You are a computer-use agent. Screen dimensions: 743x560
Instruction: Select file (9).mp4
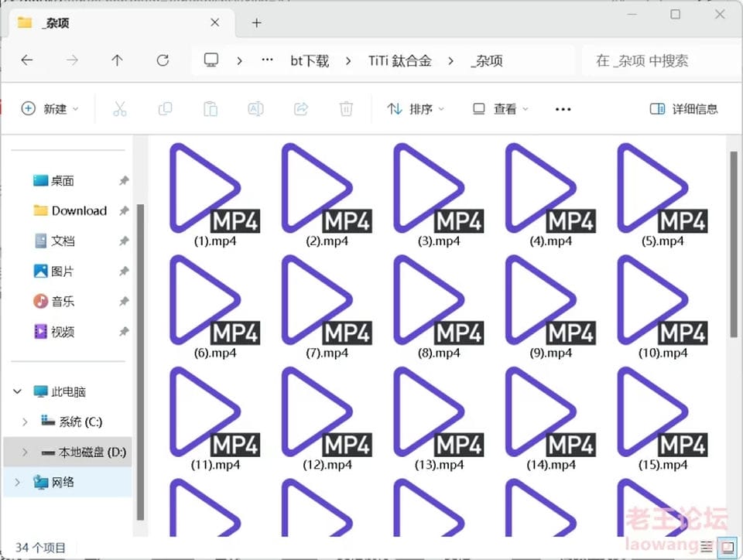[550, 306]
